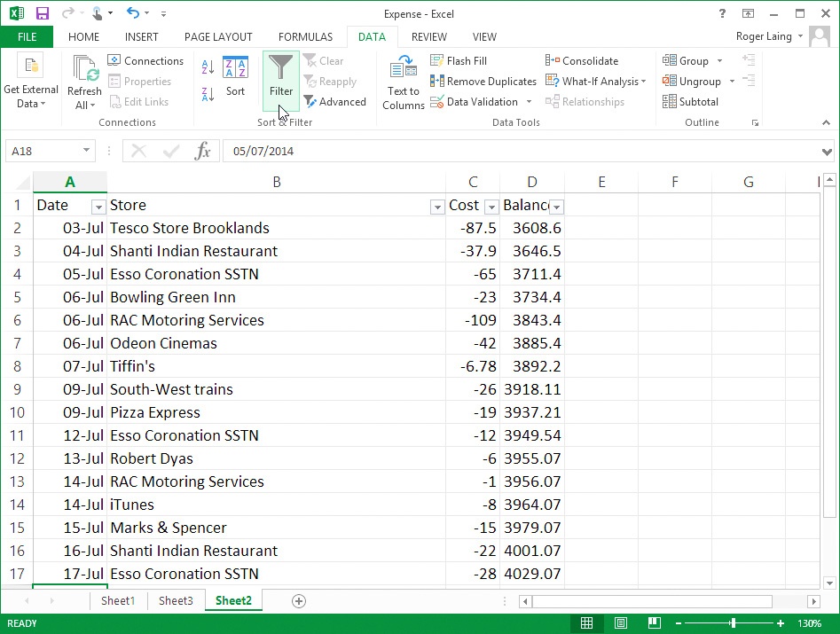840x634 pixels.
Task: Click the Advanced filter option
Action: click(336, 101)
